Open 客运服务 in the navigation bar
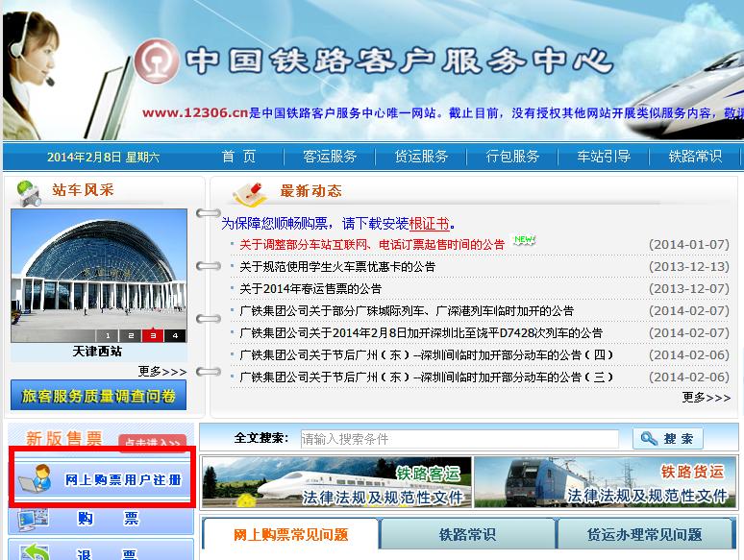Screen dimensions: 744x560 [x=330, y=156]
